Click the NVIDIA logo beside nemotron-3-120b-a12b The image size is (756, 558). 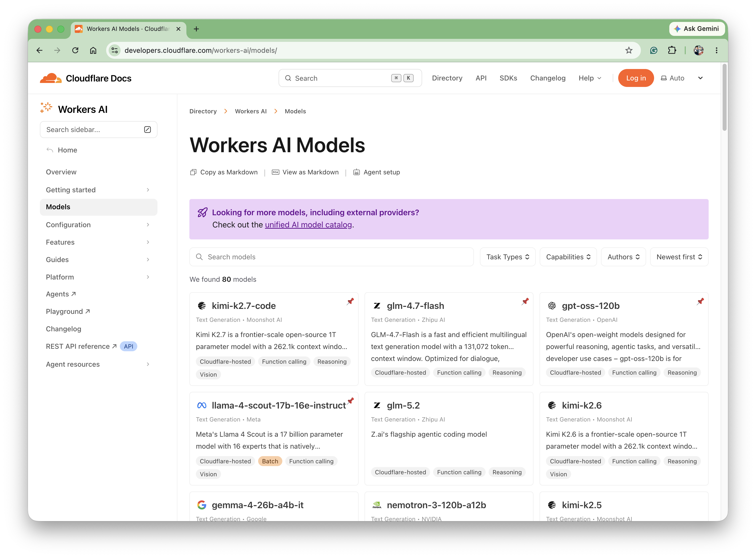(x=377, y=505)
